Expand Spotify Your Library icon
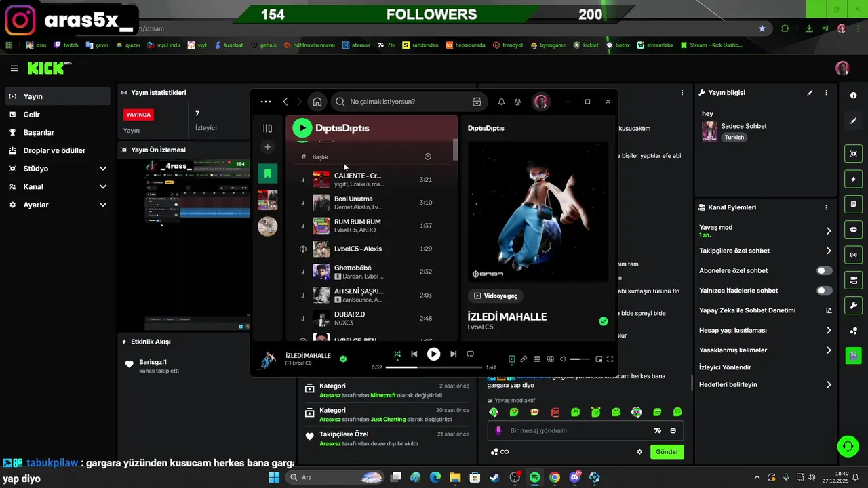The height and width of the screenshot is (488, 868). 267,128
